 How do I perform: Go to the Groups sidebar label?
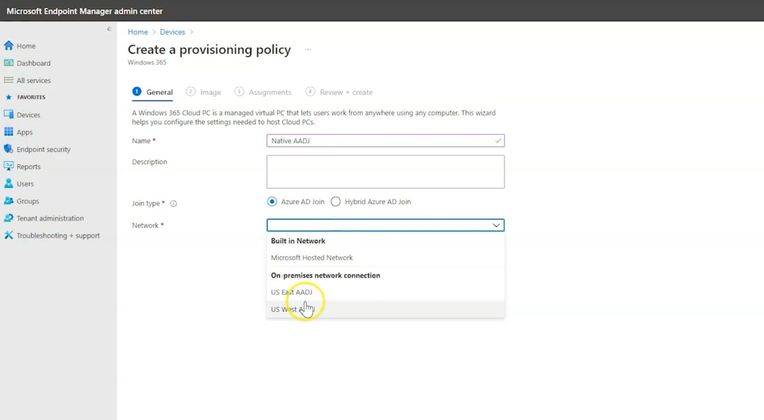pyautogui.click(x=28, y=201)
